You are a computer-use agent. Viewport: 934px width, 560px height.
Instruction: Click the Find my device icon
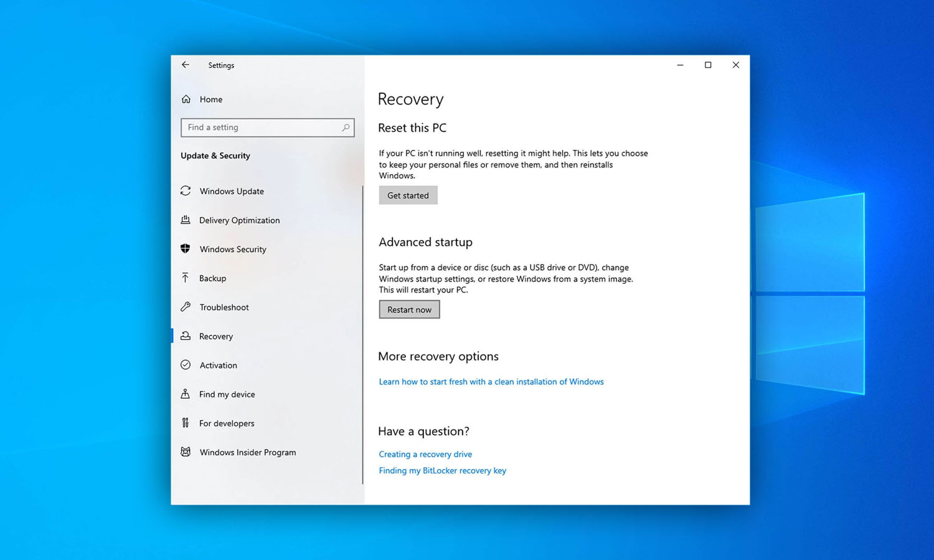(x=186, y=394)
